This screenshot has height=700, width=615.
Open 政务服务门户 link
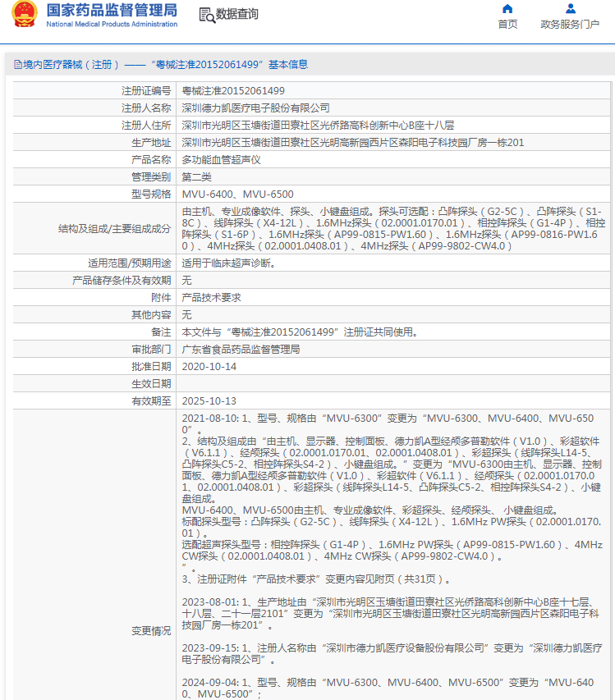click(570, 24)
